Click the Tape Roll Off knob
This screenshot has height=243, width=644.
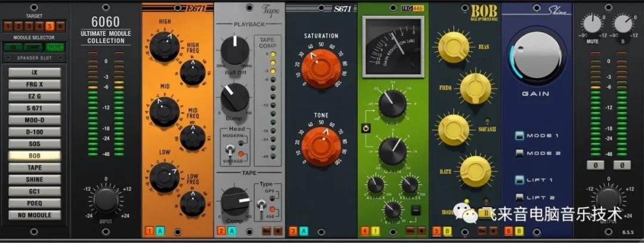click(x=235, y=50)
